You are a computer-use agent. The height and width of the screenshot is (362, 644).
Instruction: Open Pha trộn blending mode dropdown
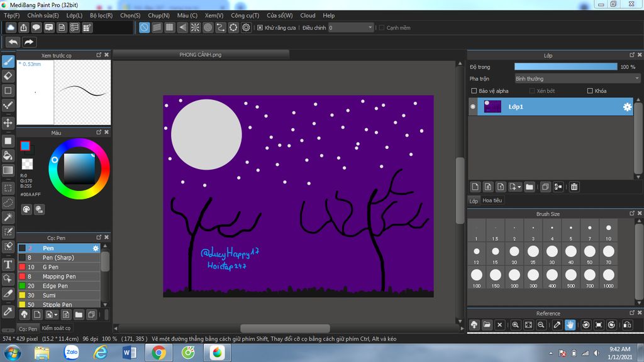point(577,79)
